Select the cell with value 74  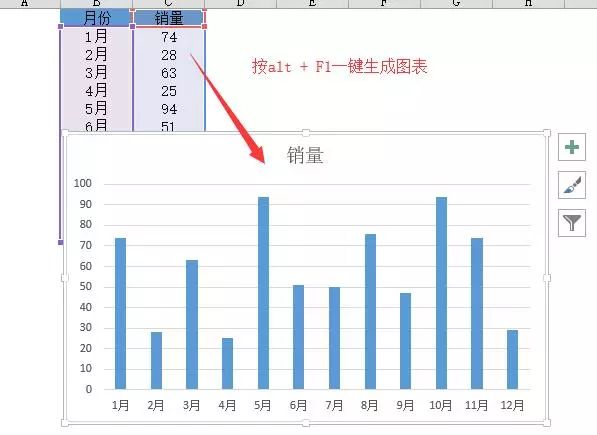pyautogui.click(x=169, y=37)
